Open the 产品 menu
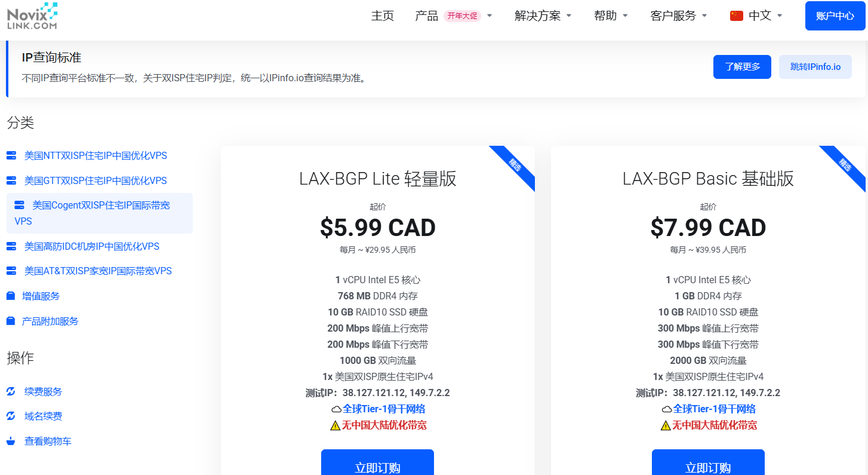This screenshot has width=868, height=475. pos(427,16)
